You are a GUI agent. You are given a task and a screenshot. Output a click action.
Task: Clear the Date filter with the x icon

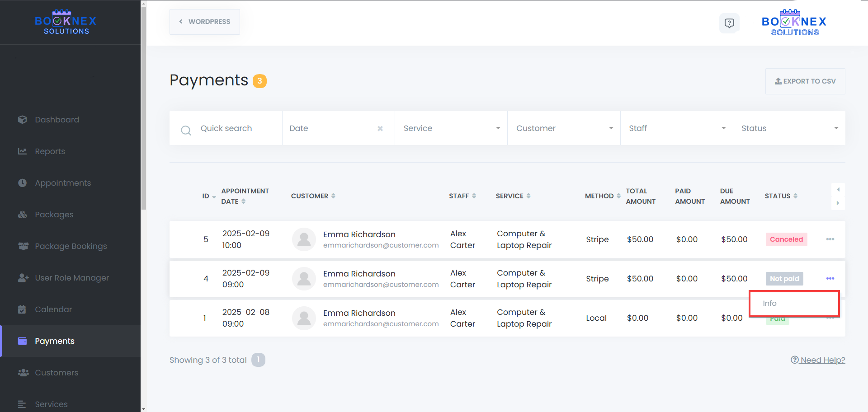[380, 129]
